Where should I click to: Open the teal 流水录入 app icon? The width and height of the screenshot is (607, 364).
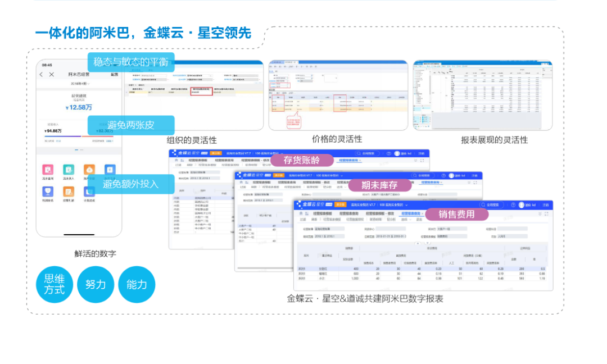(69, 170)
